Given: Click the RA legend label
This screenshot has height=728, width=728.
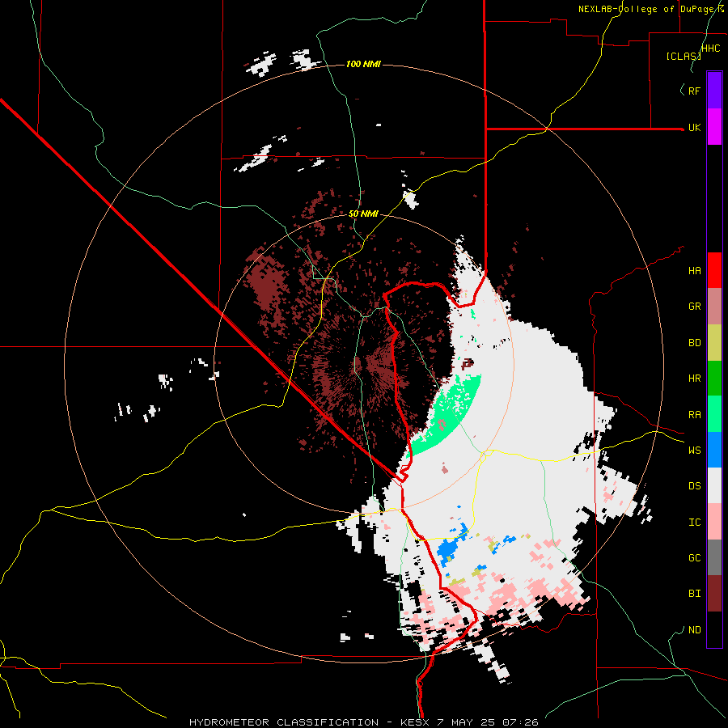Looking at the screenshot, I should point(695,415).
